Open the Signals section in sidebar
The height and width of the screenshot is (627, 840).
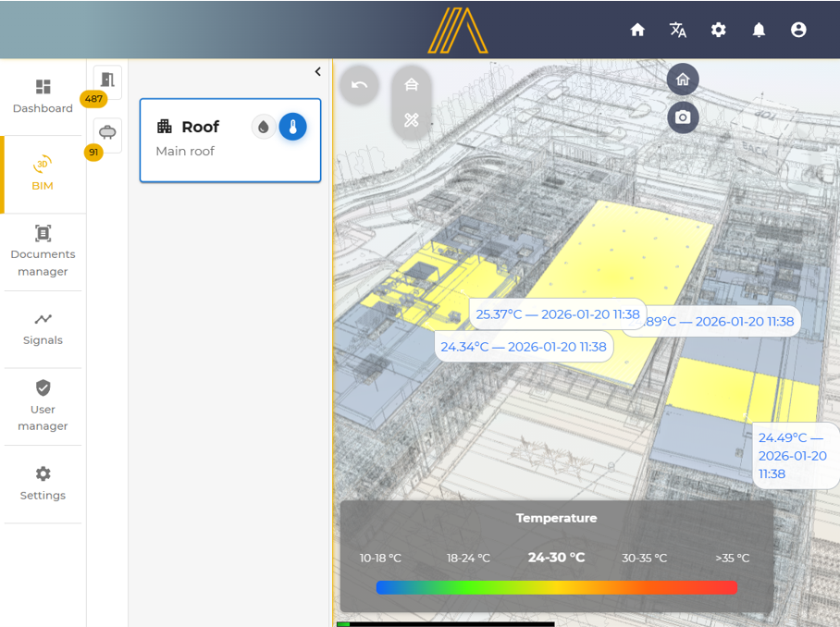43,328
